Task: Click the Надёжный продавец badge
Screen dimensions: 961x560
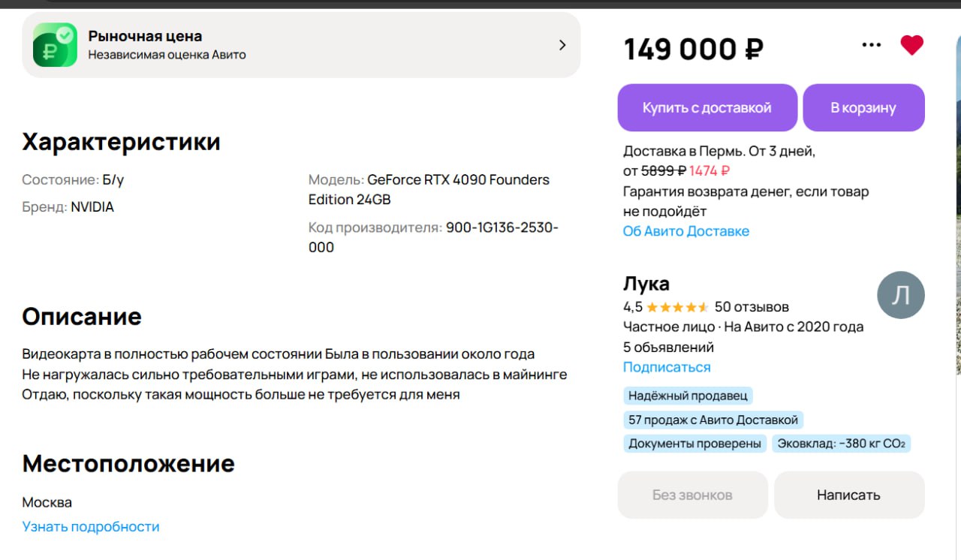Action: point(688,396)
